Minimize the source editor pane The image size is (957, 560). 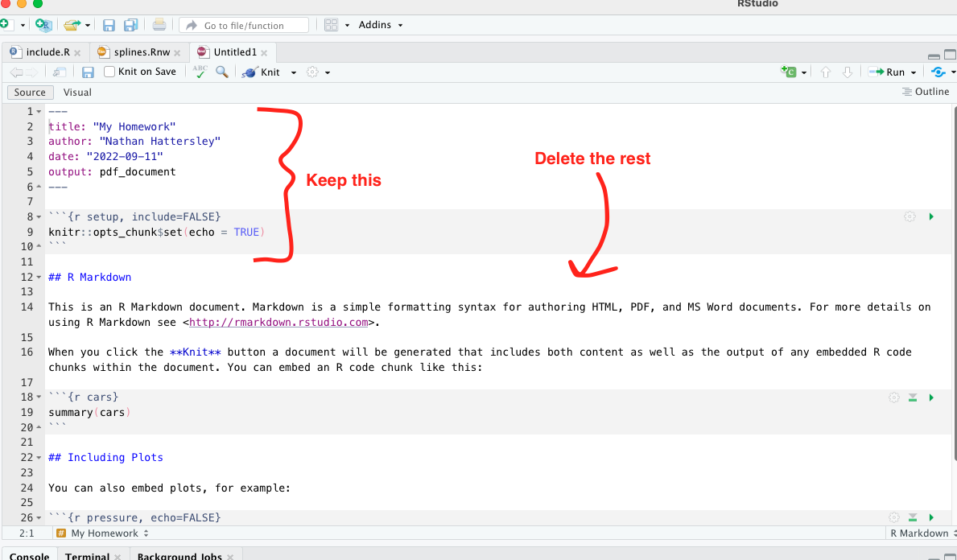tap(934, 56)
